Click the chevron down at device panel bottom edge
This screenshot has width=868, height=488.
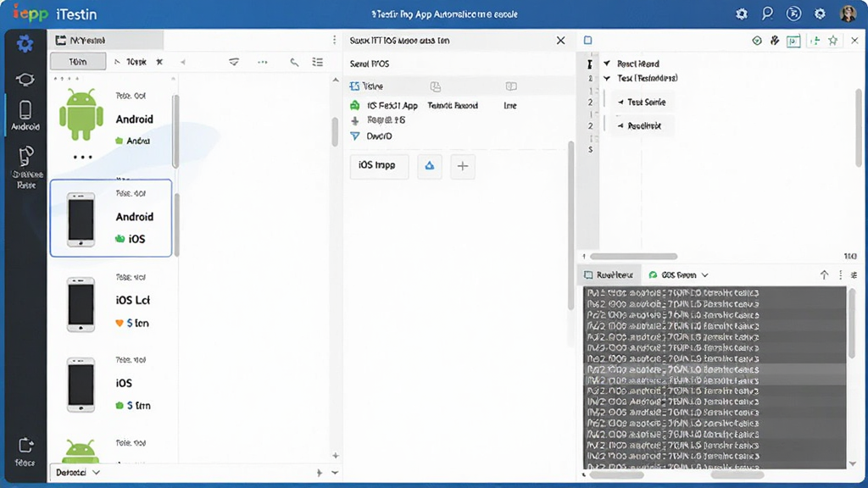tap(335, 473)
